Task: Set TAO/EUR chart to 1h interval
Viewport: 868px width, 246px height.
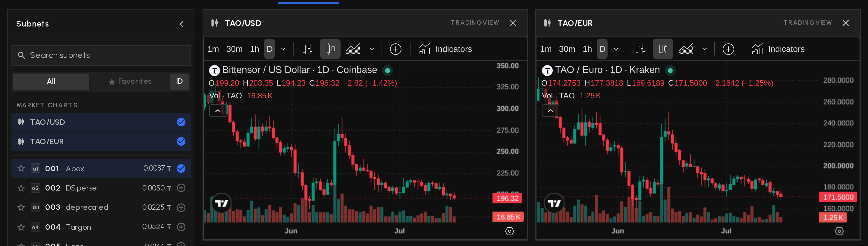Action: tap(587, 49)
